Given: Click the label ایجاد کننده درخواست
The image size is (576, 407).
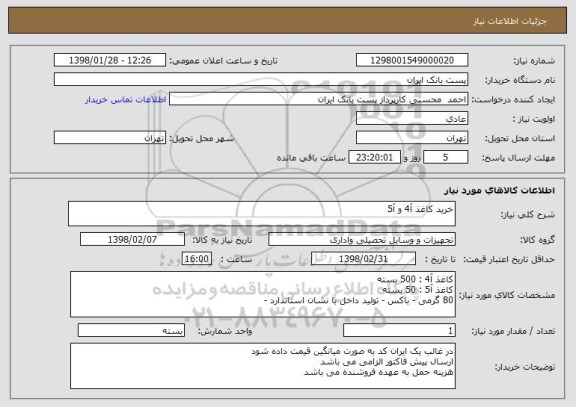Looking at the screenshot, I should click(513, 100).
